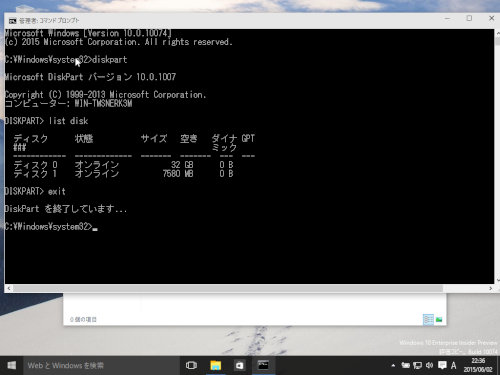This screenshot has width=500, height=375.
Task: Open the Store app on the taskbar
Action: point(239,366)
